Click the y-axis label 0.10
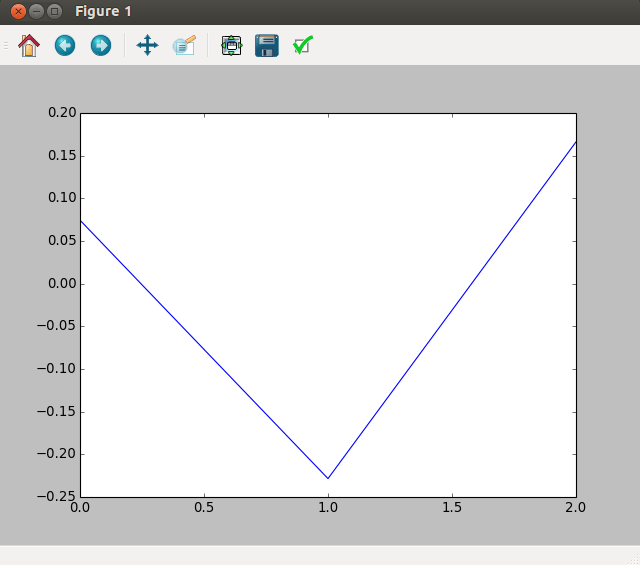The image size is (640, 565). [x=62, y=198]
